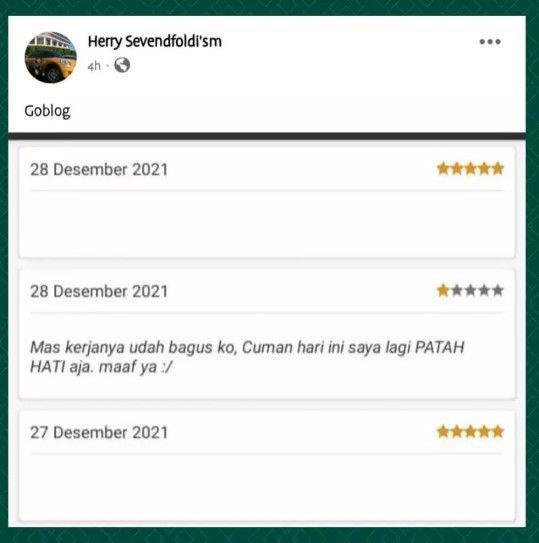Open Herry Sevendfoldi'sm profile name link

[x=154, y=42]
